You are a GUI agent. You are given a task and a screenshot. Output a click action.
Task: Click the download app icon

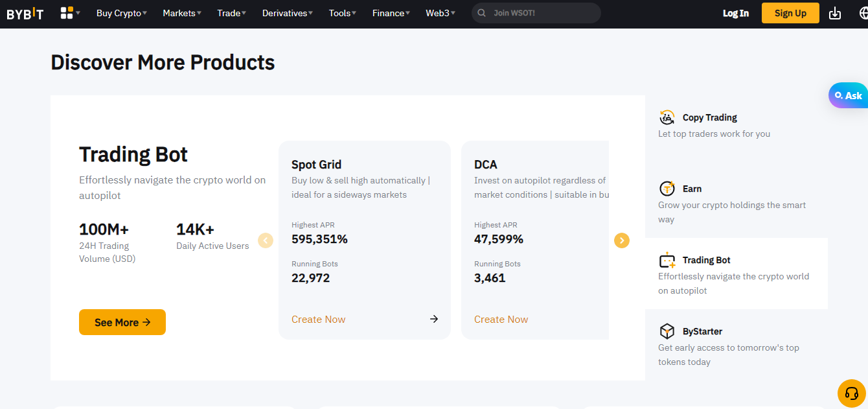[x=835, y=13]
